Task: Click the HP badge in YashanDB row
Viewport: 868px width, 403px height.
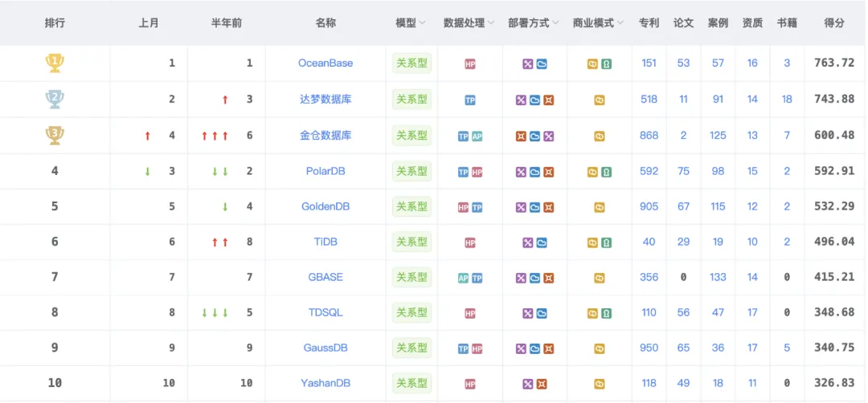Action: [470, 385]
